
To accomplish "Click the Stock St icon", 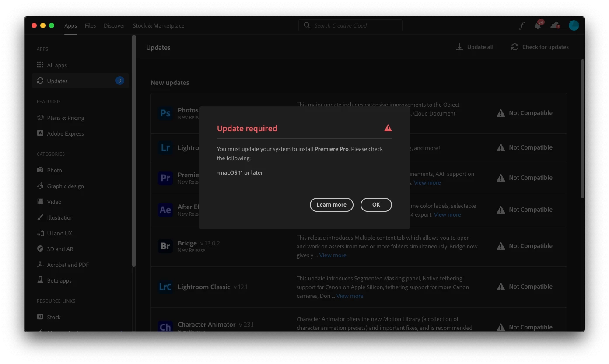I will pos(40,317).
